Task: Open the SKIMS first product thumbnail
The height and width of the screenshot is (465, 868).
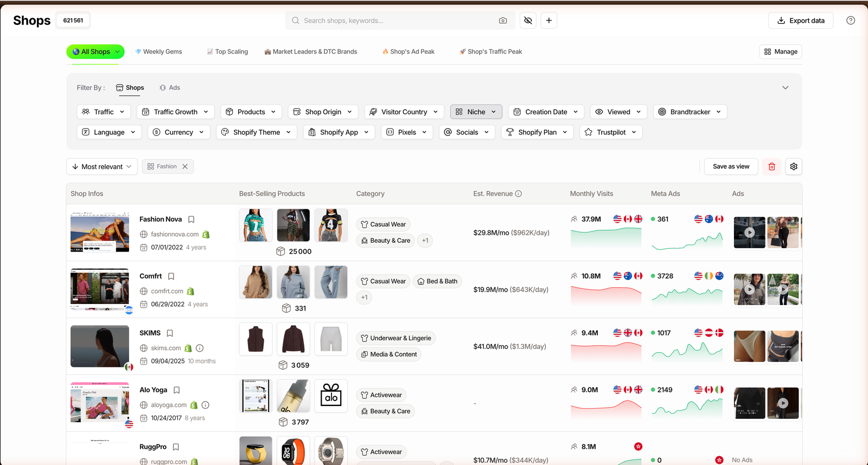Action: click(x=256, y=339)
